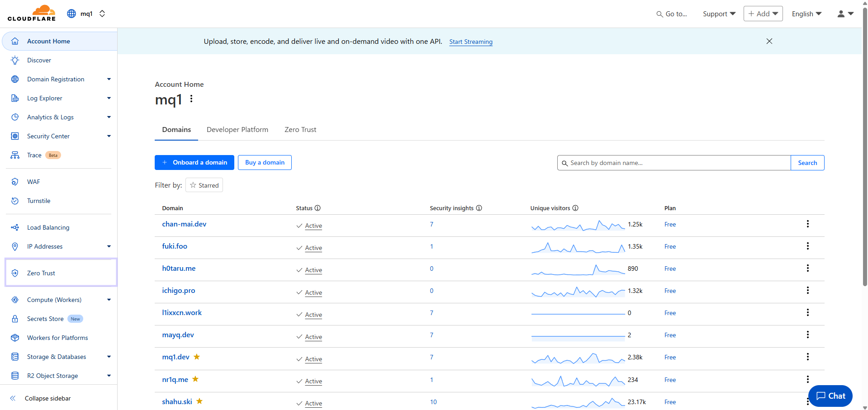Open the row menu for chan-mai.dev
Image resolution: width=868 pixels, height=410 pixels.
(807, 224)
